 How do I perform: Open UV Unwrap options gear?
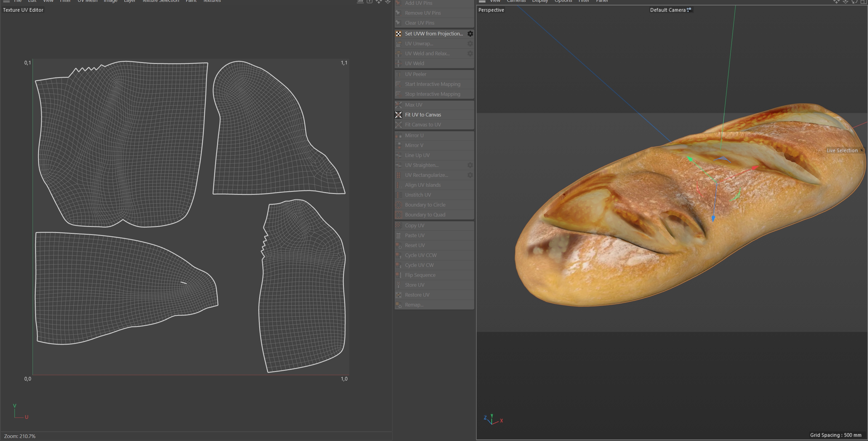click(x=470, y=44)
